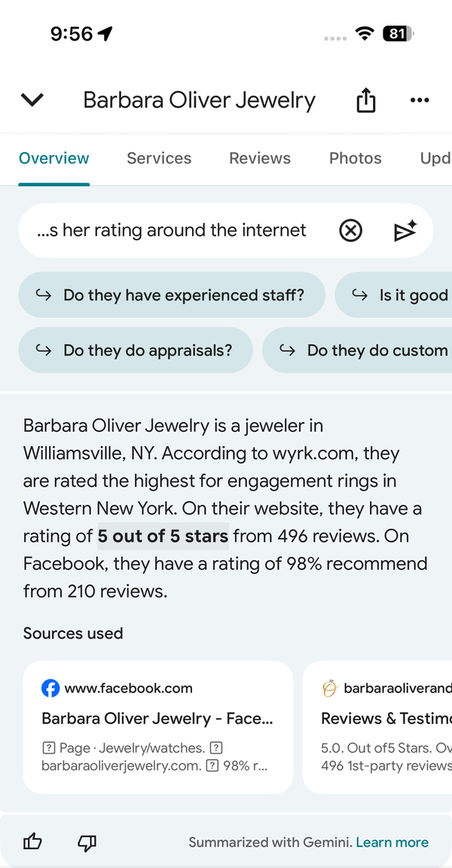Image resolution: width=452 pixels, height=868 pixels.
Task: Open the Photos tab
Action: [355, 158]
